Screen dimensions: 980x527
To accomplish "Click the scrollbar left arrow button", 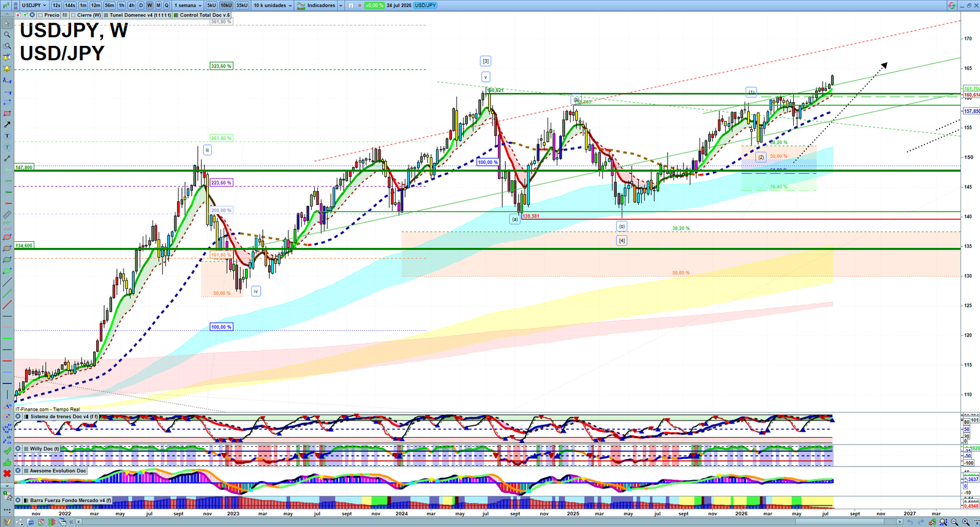I will (x=78, y=522).
